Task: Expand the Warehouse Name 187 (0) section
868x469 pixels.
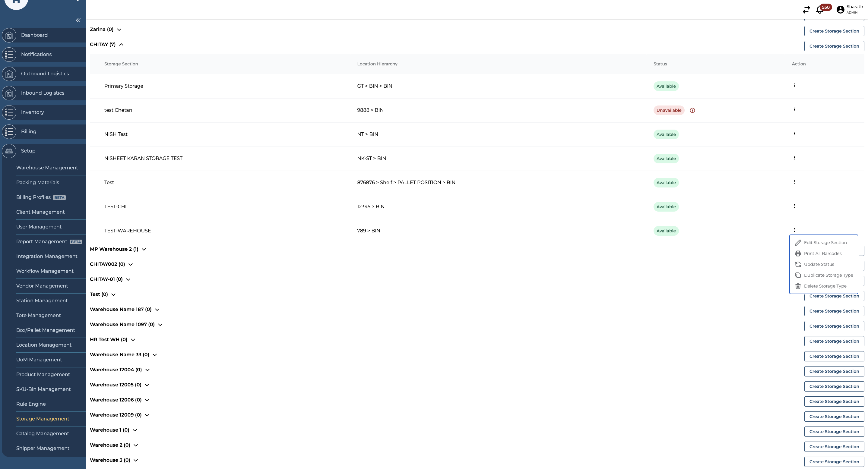Action: point(157,310)
